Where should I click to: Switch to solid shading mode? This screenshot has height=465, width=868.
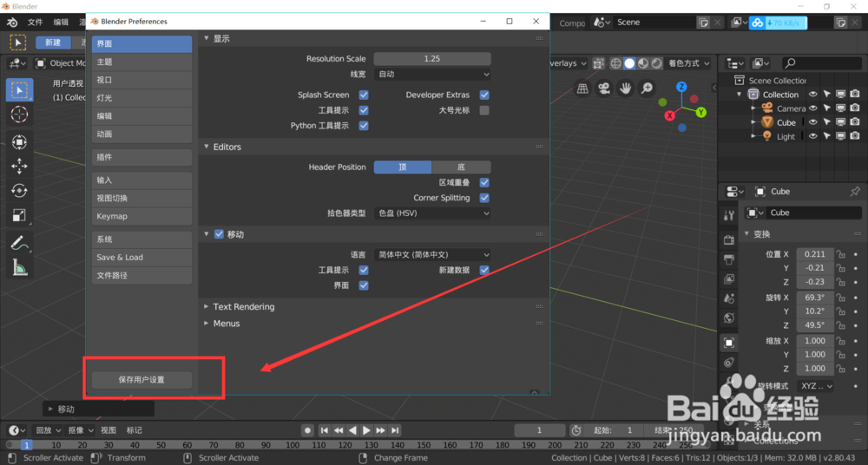629,63
